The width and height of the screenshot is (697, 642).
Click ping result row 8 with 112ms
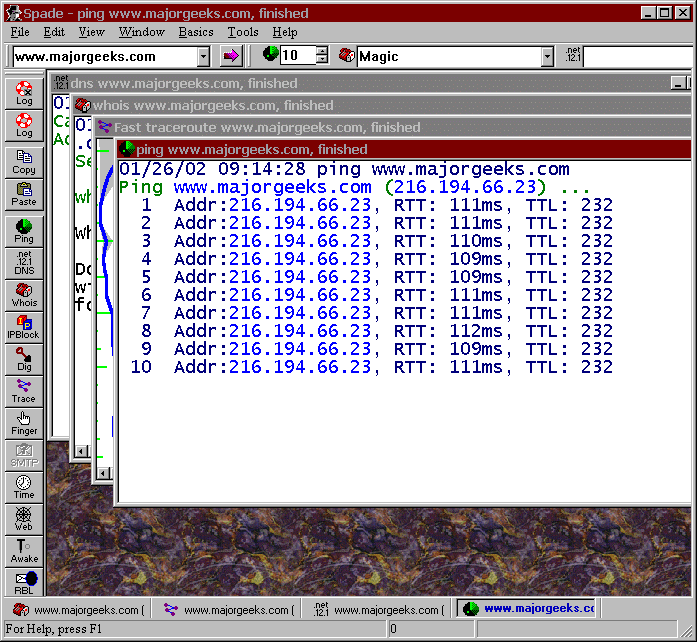coord(377,331)
